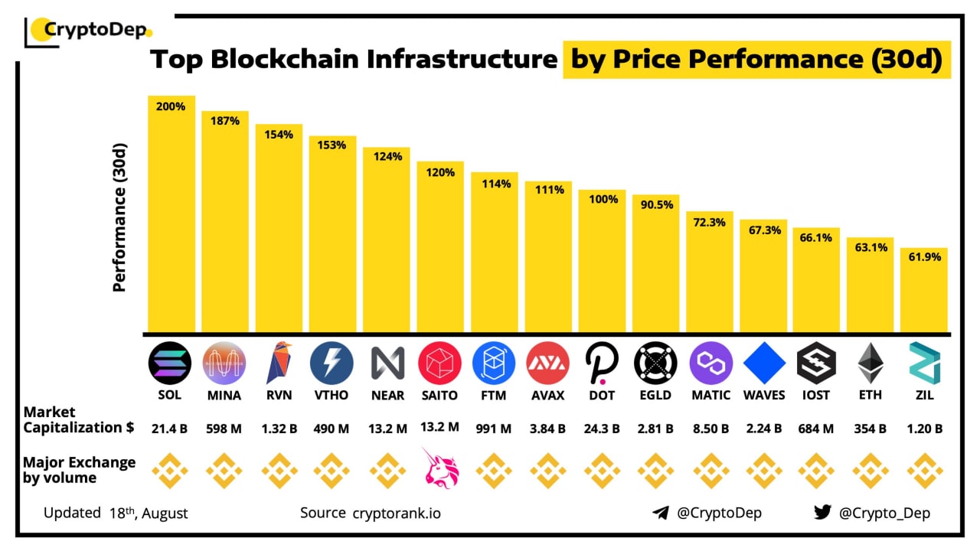
Task: Click the NEAR protocol logo
Action: (387, 363)
